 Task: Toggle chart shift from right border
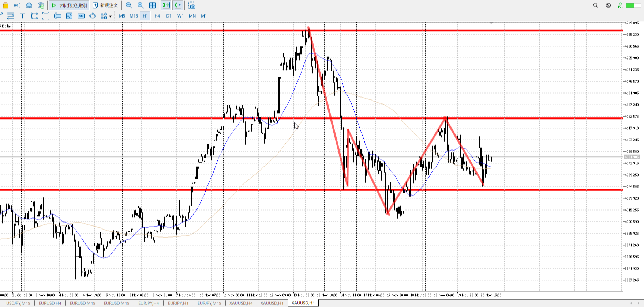click(178, 5)
